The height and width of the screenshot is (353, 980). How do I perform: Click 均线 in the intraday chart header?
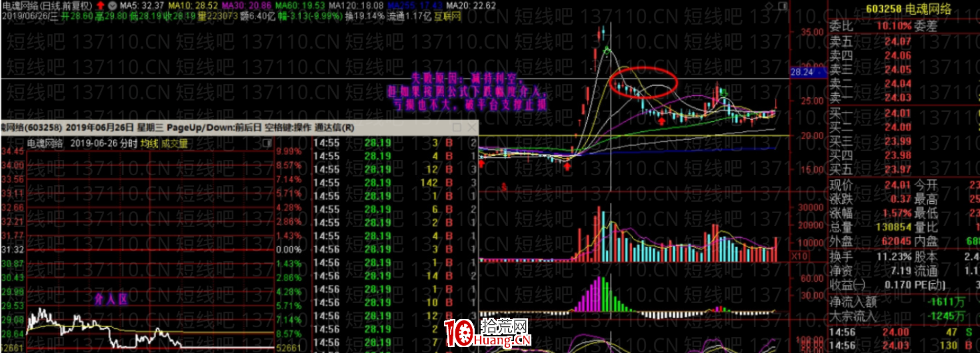pos(149,143)
